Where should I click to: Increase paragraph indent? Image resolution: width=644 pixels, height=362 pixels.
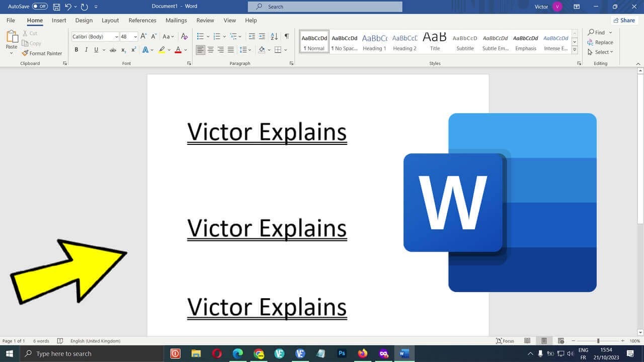(x=262, y=36)
